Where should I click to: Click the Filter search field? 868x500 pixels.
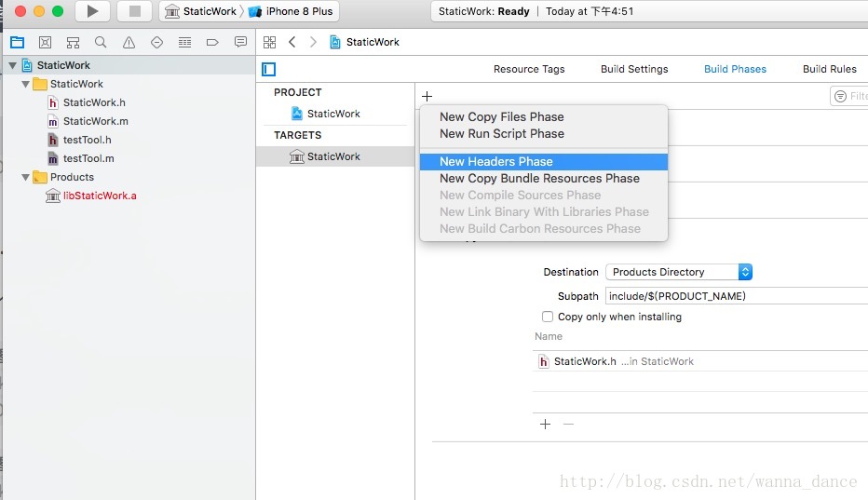(x=849, y=96)
